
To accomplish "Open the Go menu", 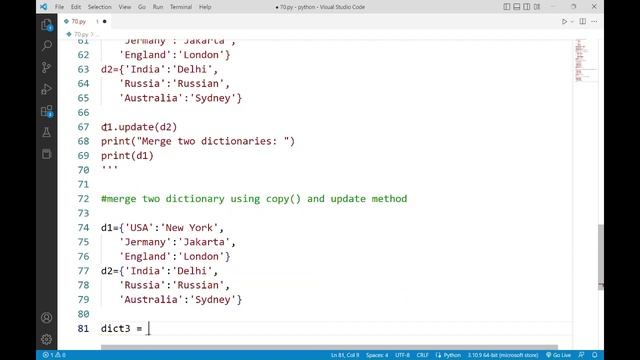I will pyautogui.click(x=142, y=7).
